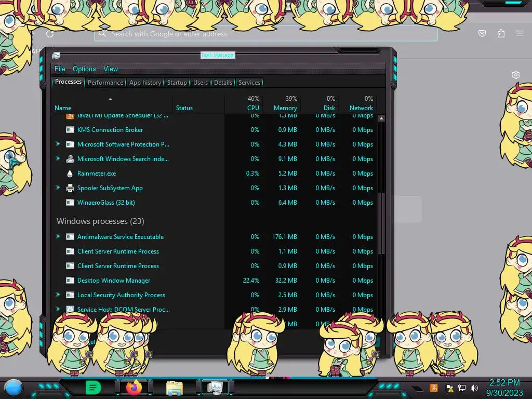Sort by CPU column header
This screenshot has height=399, width=532.
253,108
